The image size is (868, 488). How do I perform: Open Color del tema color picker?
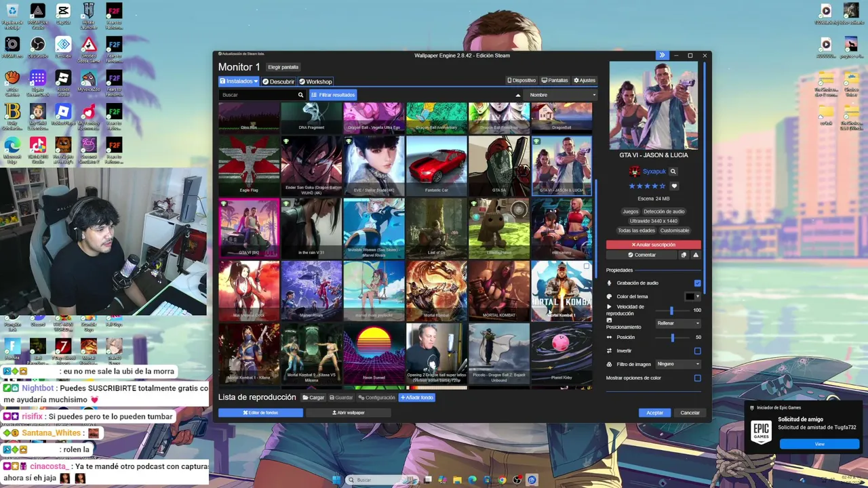692,297
